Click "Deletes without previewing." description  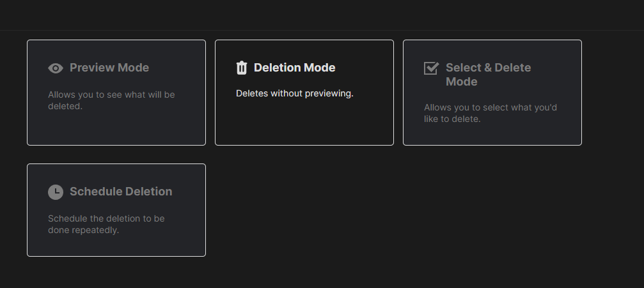coord(294,93)
